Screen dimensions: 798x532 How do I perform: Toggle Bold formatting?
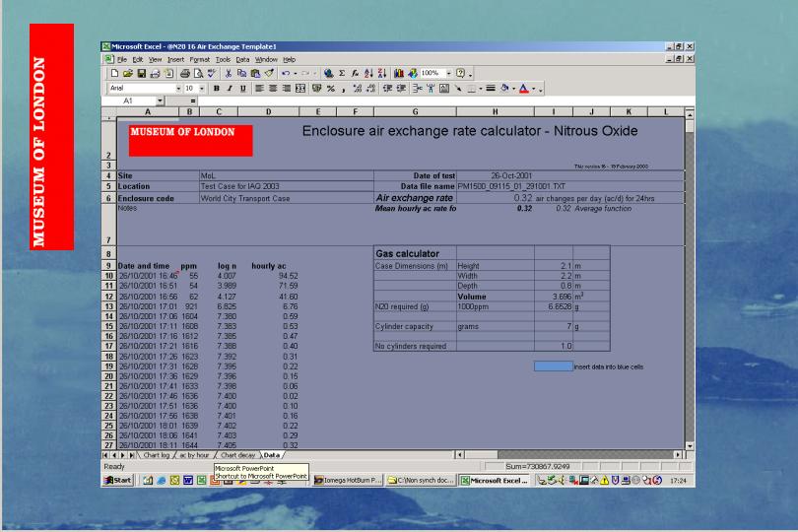point(217,89)
